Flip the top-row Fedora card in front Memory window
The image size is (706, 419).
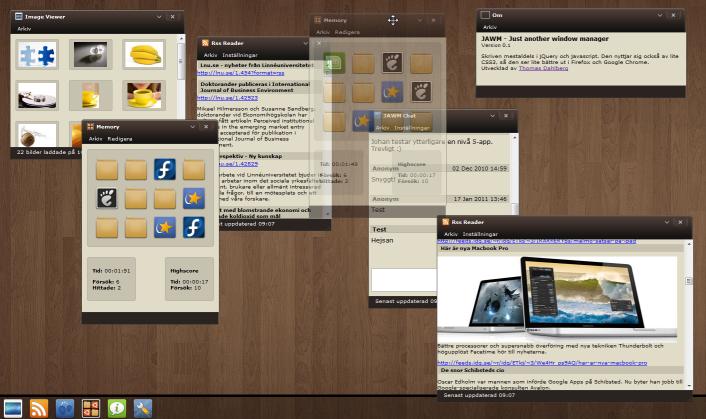[165, 169]
